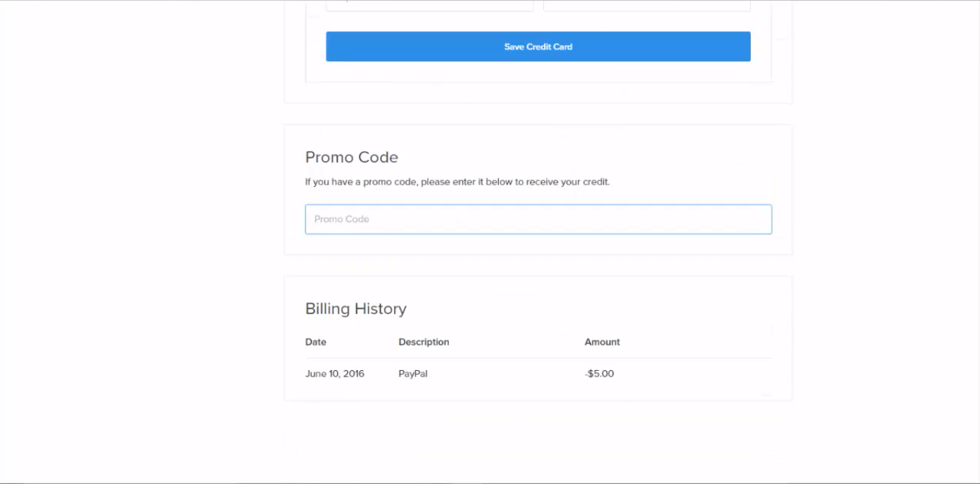980x484 pixels.
Task: Click the Description column header
Action: pos(424,342)
